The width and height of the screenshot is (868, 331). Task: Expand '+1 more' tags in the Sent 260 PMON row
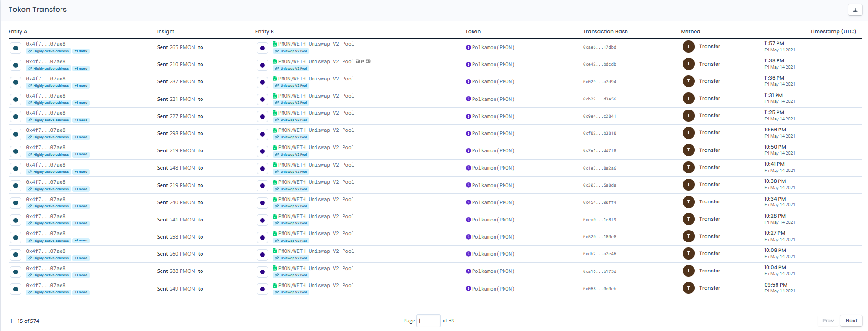click(81, 258)
